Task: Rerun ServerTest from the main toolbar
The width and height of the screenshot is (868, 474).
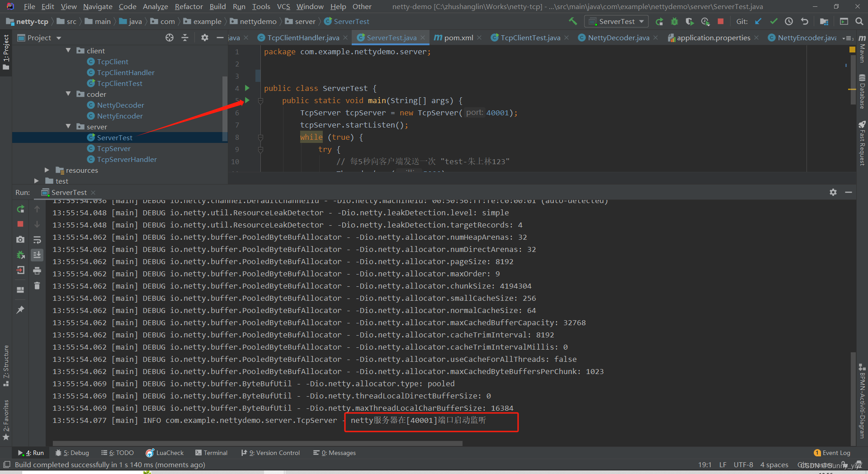Action: tap(660, 21)
